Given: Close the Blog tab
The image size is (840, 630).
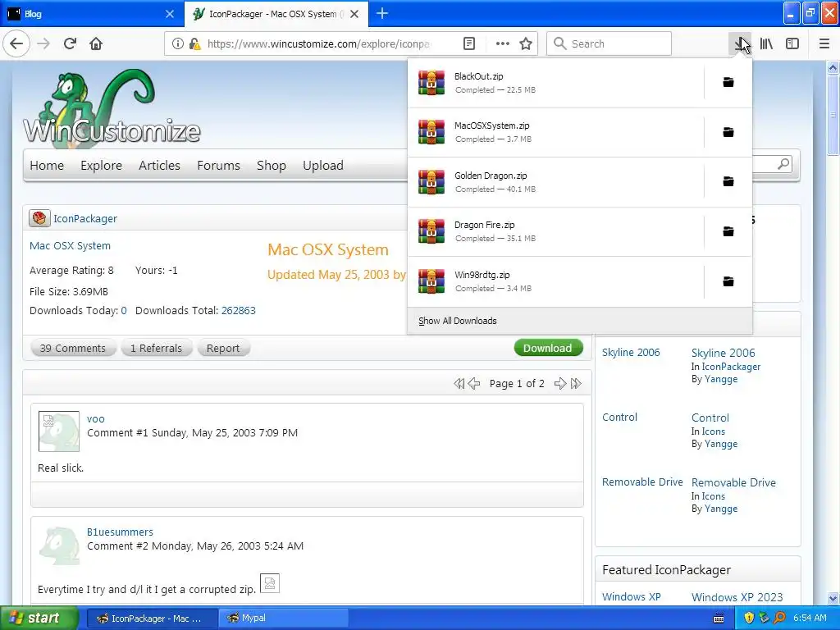Looking at the screenshot, I should click(170, 14).
